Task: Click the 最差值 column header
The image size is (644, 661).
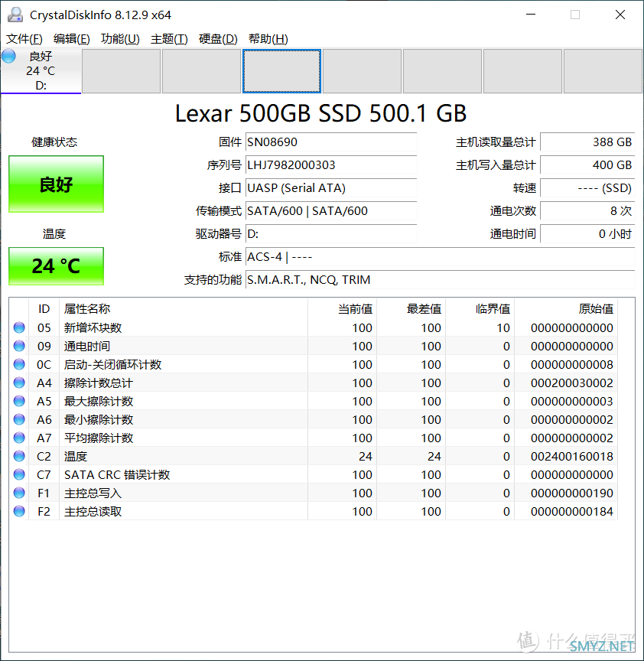Action: click(x=411, y=309)
